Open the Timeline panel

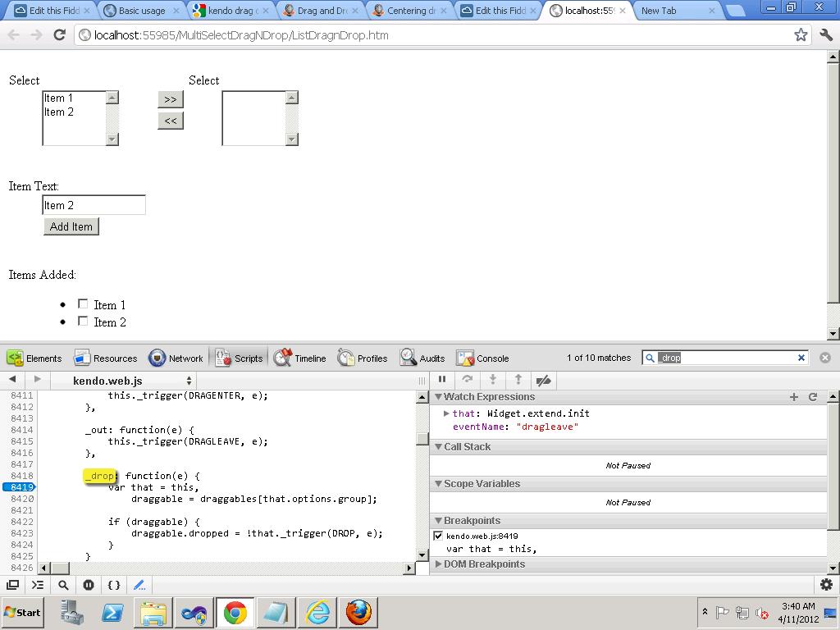pyautogui.click(x=299, y=358)
